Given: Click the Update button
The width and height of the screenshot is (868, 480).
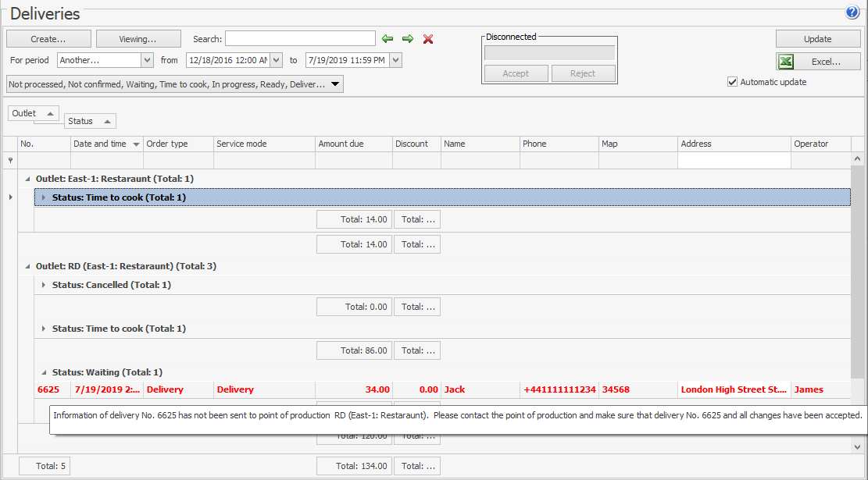Looking at the screenshot, I should coord(818,39).
